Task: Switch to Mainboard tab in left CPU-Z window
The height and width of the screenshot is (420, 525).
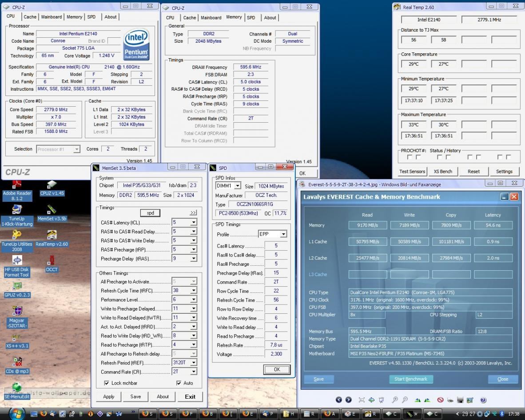Action: click(52, 17)
